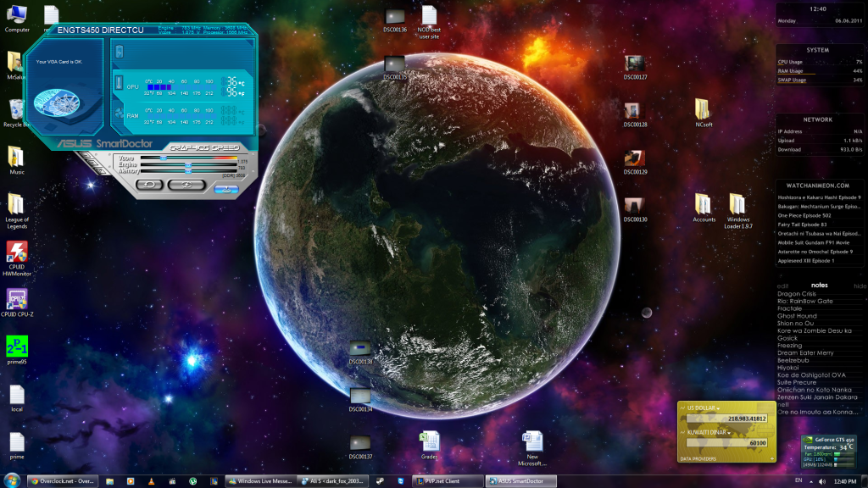Click the plus icon in currency gadget
The height and width of the screenshot is (488, 868).
[771, 458]
